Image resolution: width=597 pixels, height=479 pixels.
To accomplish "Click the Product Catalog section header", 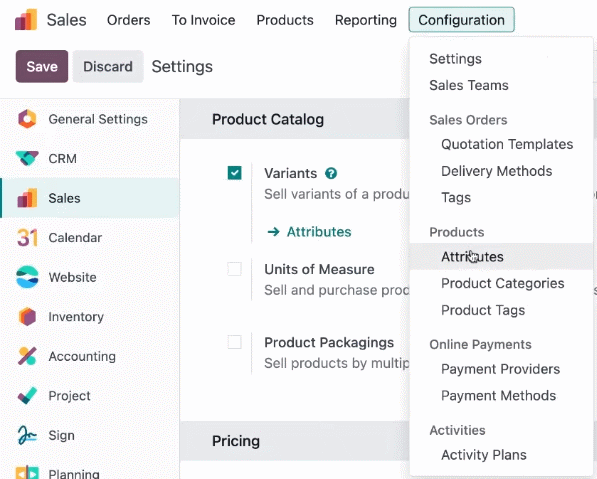I will point(268,119).
